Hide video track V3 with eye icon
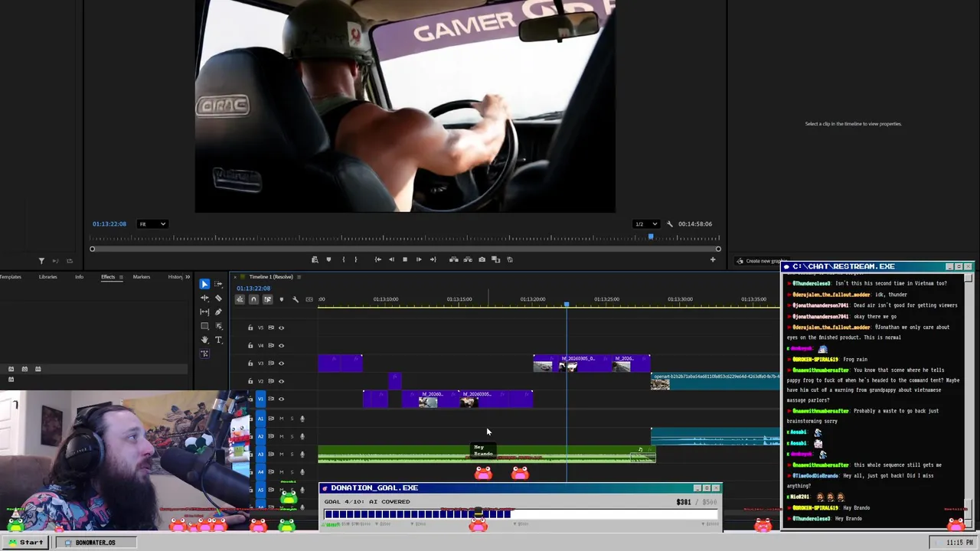 281,364
